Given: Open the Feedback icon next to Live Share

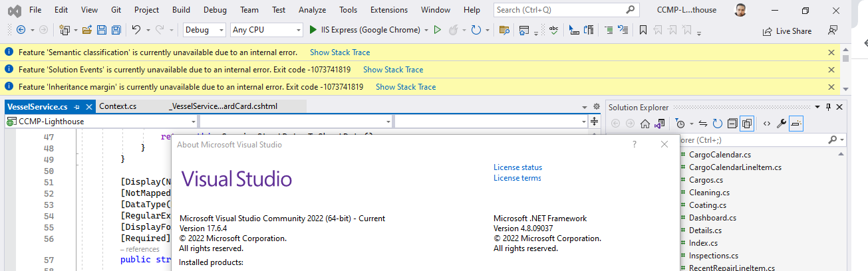Looking at the screenshot, I should pos(832,31).
